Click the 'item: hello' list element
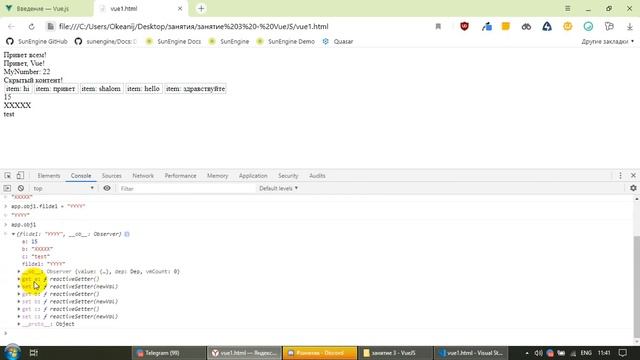The height and width of the screenshot is (360, 640). point(143,89)
